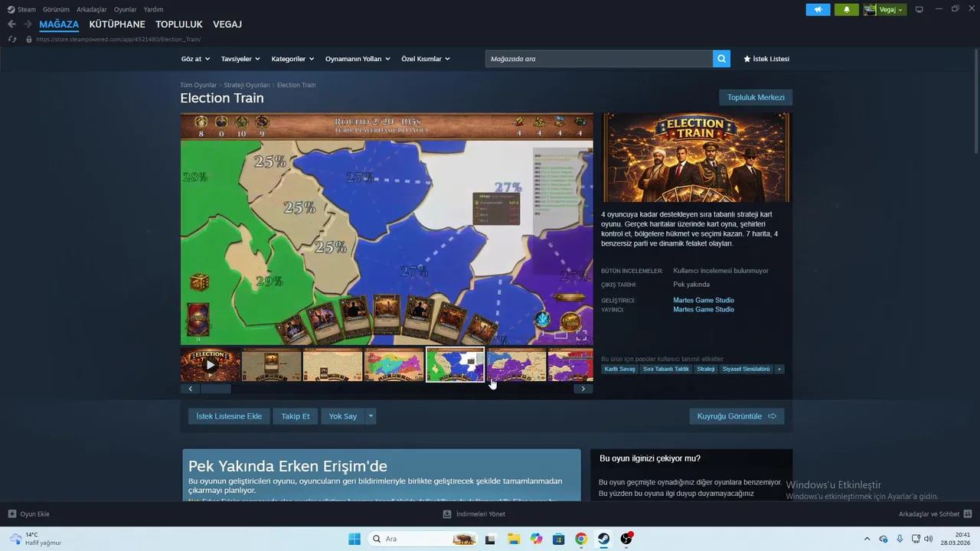Screen dimensions: 980x551
Task: Click the microphone tray icon
Action: pyautogui.click(x=900, y=539)
